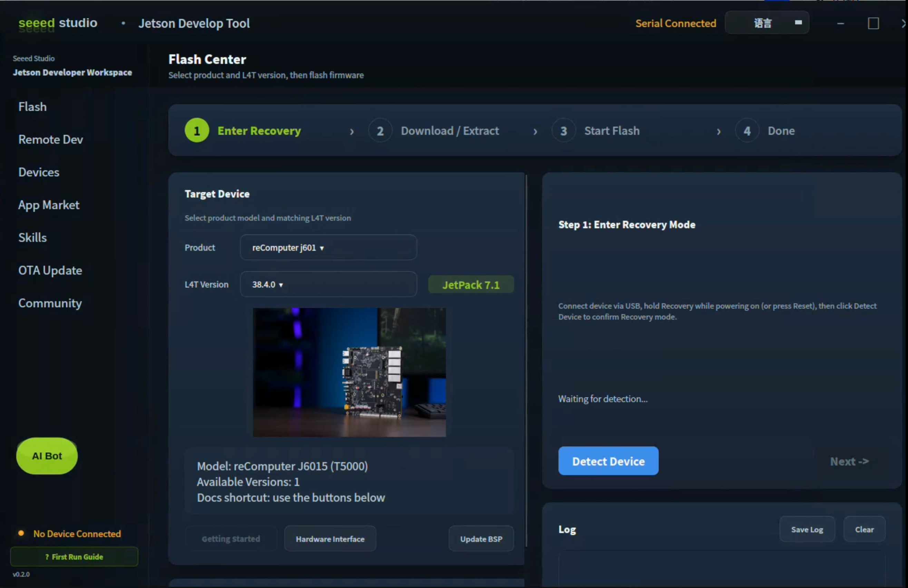Click the Next -> button

pos(850,462)
